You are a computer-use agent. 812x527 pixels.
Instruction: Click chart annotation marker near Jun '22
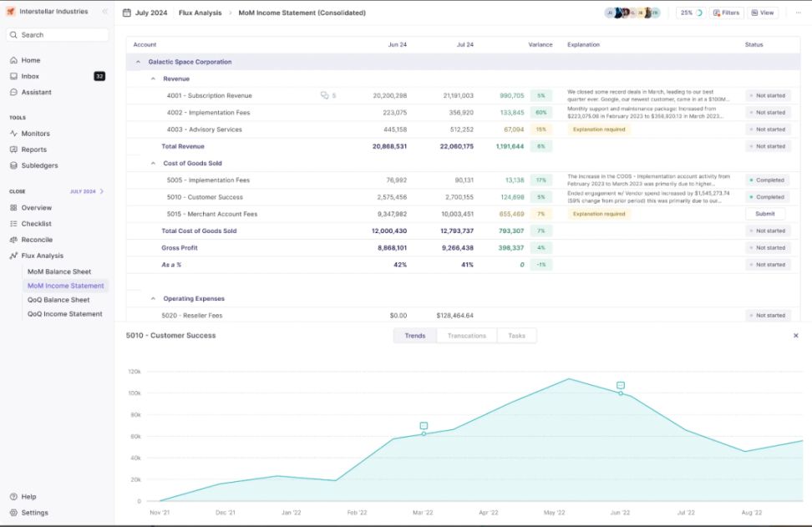click(621, 385)
